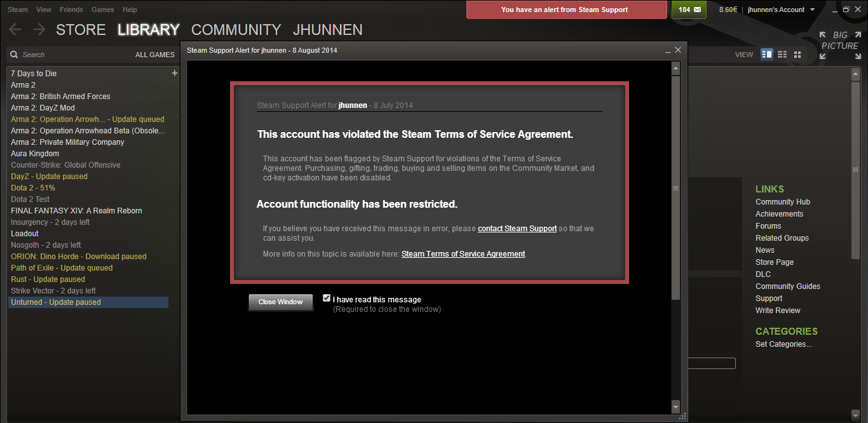This screenshot has width=868, height=423.
Task: Open the 'contact Steam Support' link
Action: click(517, 229)
